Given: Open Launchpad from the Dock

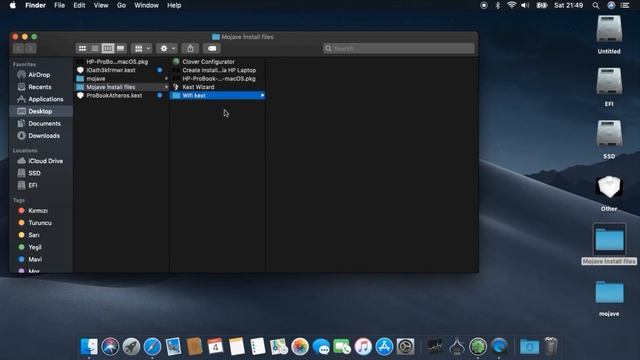Looking at the screenshot, I should (x=131, y=347).
